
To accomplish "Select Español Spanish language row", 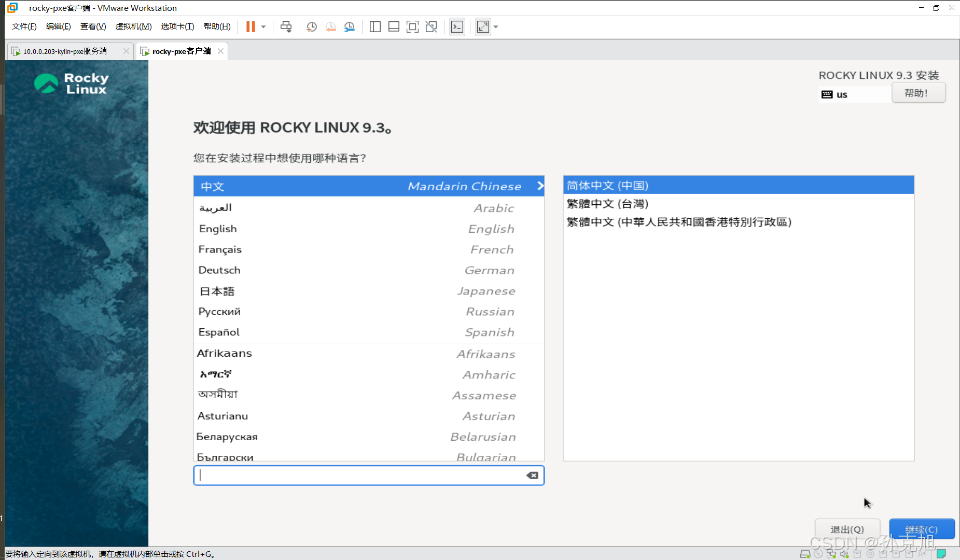I will [x=369, y=332].
